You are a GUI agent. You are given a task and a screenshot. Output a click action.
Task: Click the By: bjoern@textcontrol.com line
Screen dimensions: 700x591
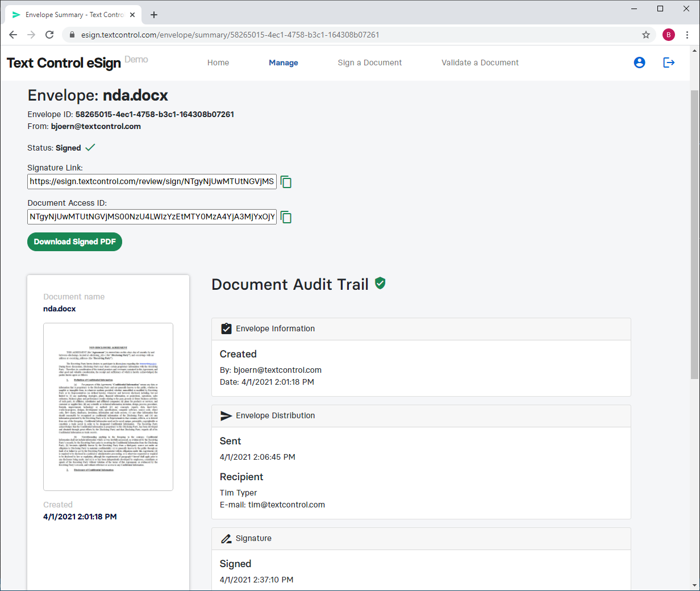[270, 370]
